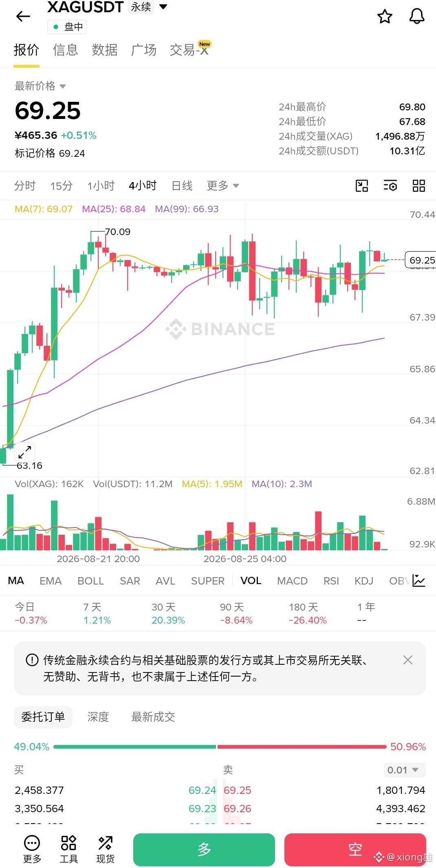Tap the 盘中 market status badge
The image size is (436, 868).
pos(67,27)
